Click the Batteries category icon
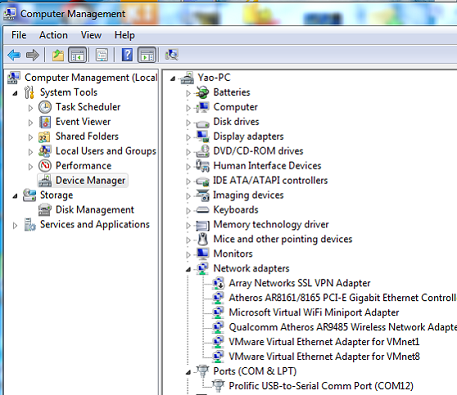Image resolution: width=457 pixels, height=395 pixels. click(202, 92)
